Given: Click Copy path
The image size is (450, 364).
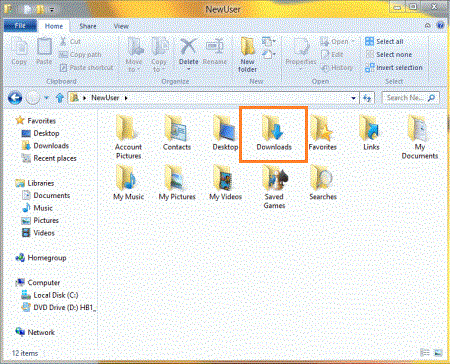Looking at the screenshot, I should tap(80, 55).
